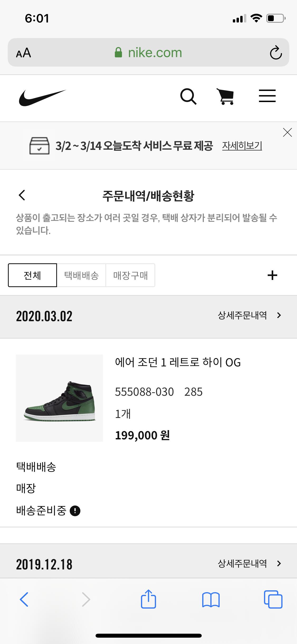The width and height of the screenshot is (297, 644).
Task: Tap the Nike swoosh logo
Action: point(42,98)
